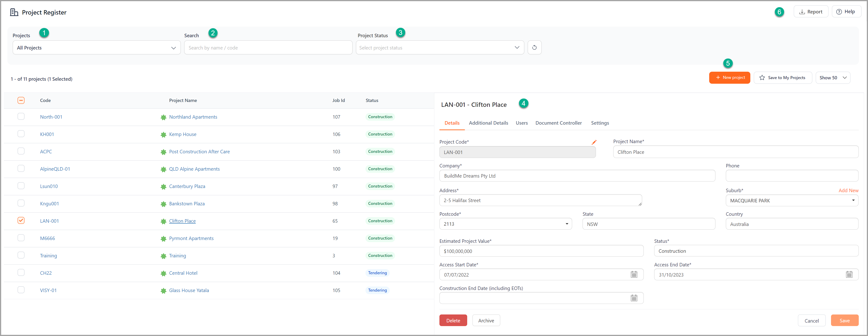Open calendar icon for Construction End Date
Image resolution: width=868 pixels, height=336 pixels.
pos(634,298)
